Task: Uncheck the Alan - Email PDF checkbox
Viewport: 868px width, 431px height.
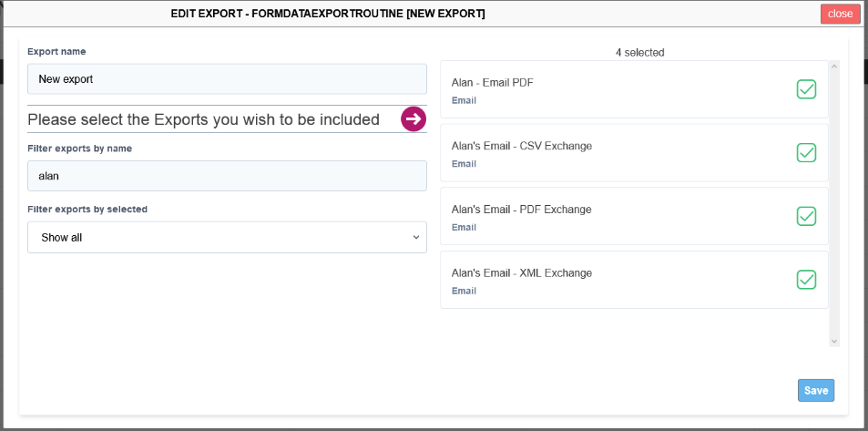Action: click(x=806, y=89)
